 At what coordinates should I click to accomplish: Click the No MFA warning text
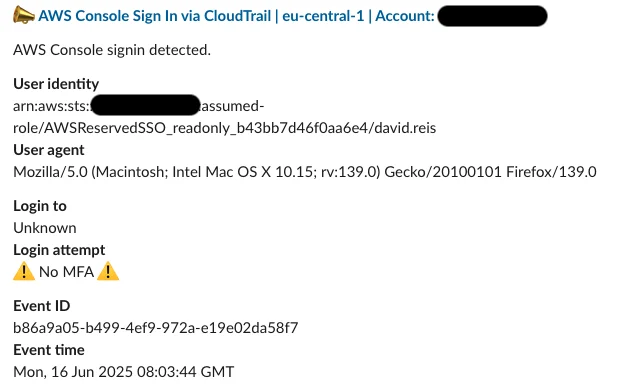pyautogui.click(x=66, y=272)
